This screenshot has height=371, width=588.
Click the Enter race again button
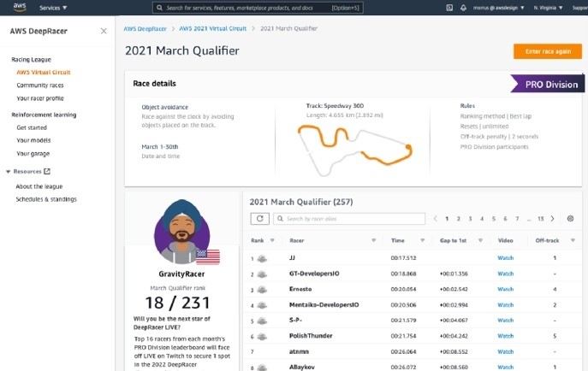tap(548, 51)
